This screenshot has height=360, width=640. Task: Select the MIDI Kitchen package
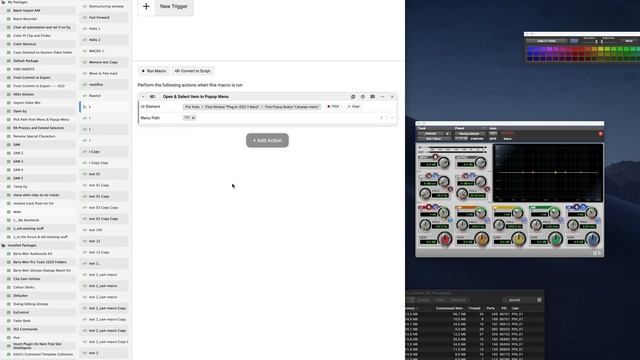(38, 94)
